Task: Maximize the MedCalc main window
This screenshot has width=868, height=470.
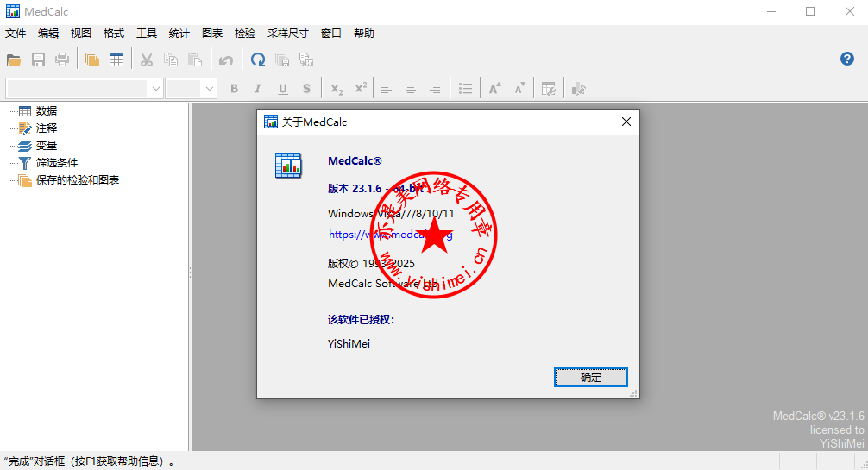Action: click(x=810, y=11)
